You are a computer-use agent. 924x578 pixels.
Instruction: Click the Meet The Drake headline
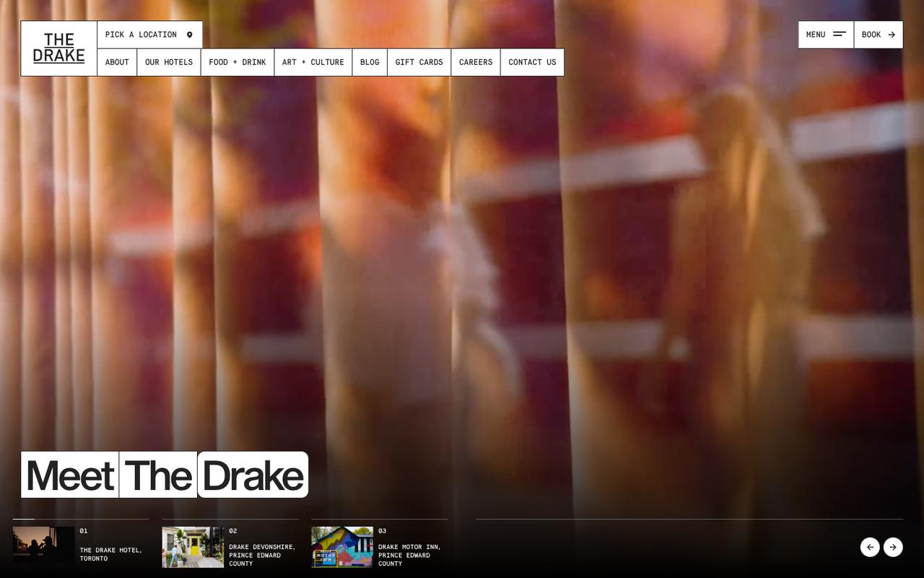tap(165, 475)
